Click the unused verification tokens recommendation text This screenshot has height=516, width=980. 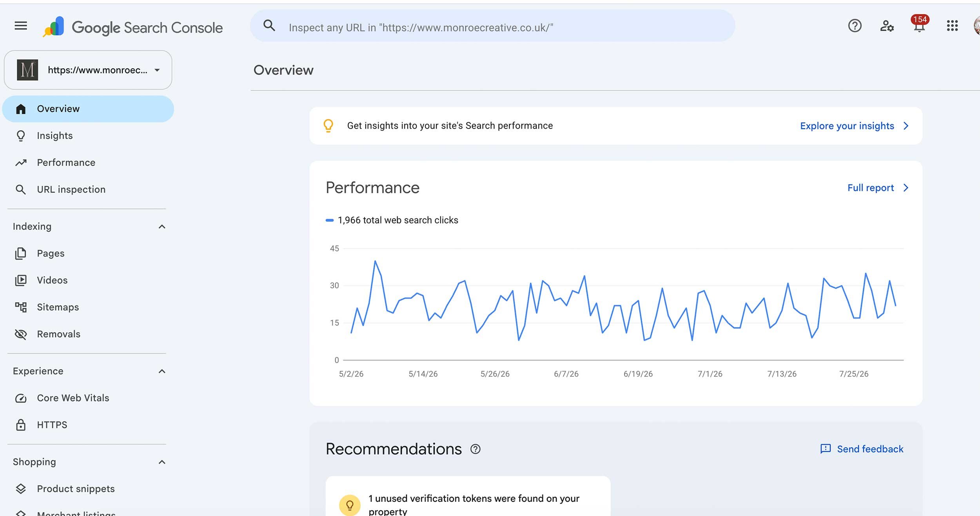pyautogui.click(x=474, y=505)
